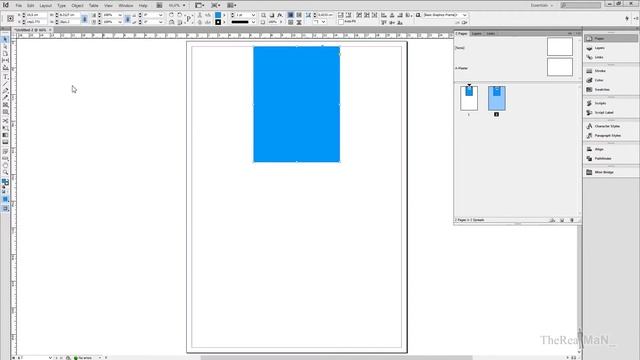Open the Edit menu
Screen dimensions: 640x360
pyautogui.click(x=31, y=6)
